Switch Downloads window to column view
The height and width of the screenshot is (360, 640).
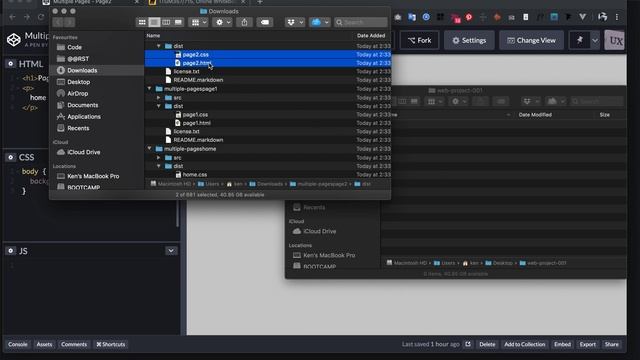coord(166,22)
